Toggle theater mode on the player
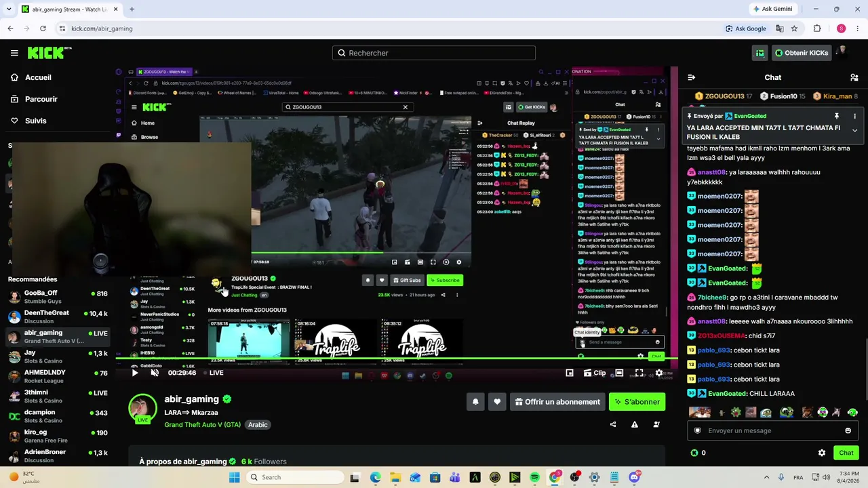The image size is (868, 488). point(619,373)
